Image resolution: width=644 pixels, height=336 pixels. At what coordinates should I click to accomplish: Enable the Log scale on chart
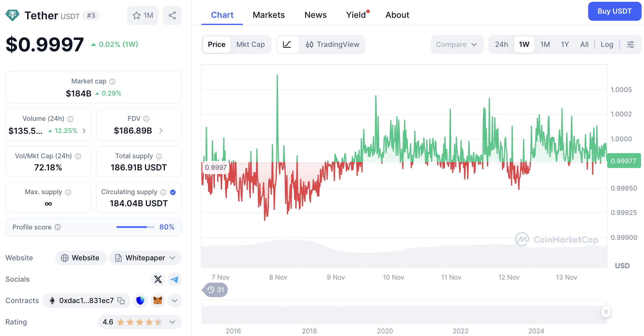[x=607, y=45]
